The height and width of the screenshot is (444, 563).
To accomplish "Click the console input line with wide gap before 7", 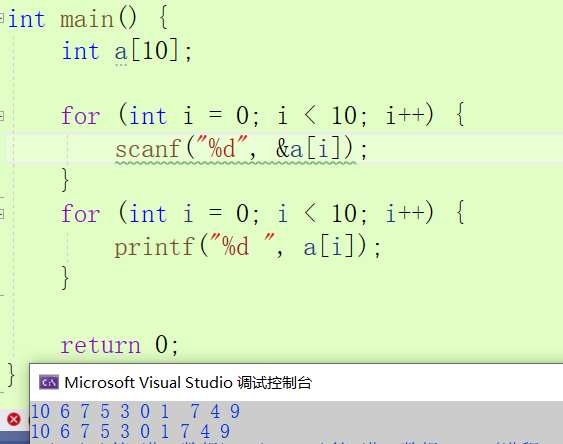I will (136, 411).
